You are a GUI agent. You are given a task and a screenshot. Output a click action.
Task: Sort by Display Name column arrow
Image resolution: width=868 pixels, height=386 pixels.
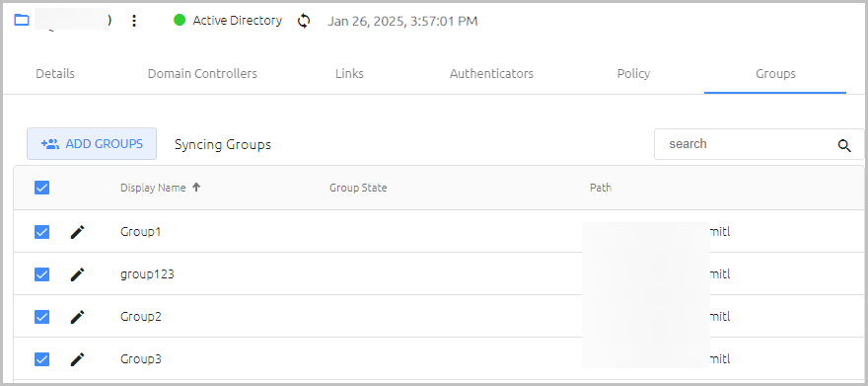click(x=196, y=188)
